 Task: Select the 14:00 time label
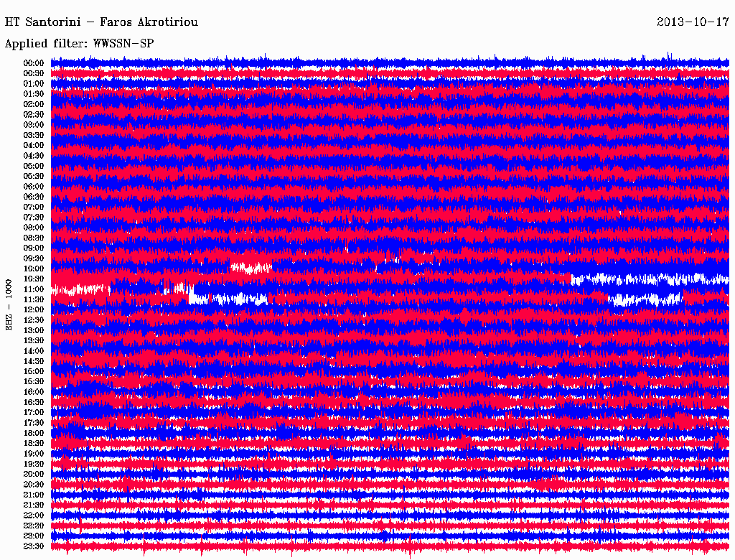(34, 351)
